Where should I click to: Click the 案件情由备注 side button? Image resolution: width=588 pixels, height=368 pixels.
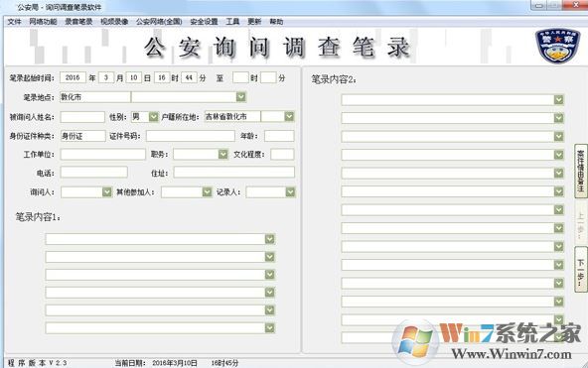coord(580,171)
